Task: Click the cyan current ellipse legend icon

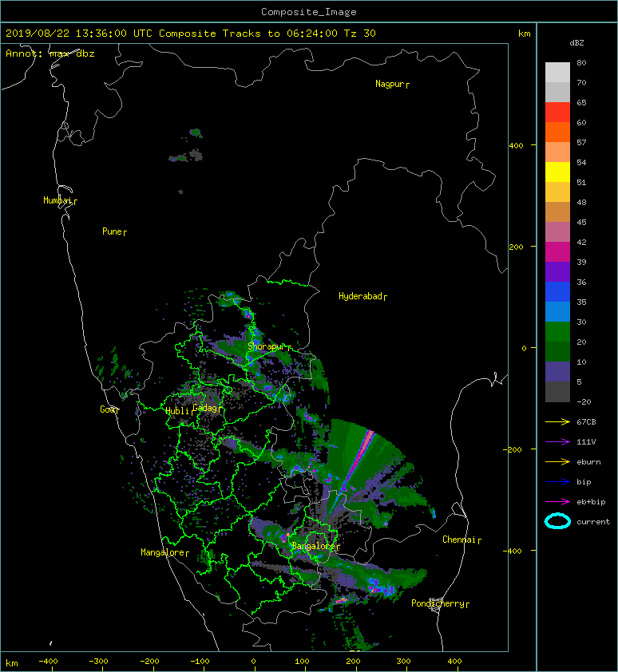Action: tap(557, 522)
